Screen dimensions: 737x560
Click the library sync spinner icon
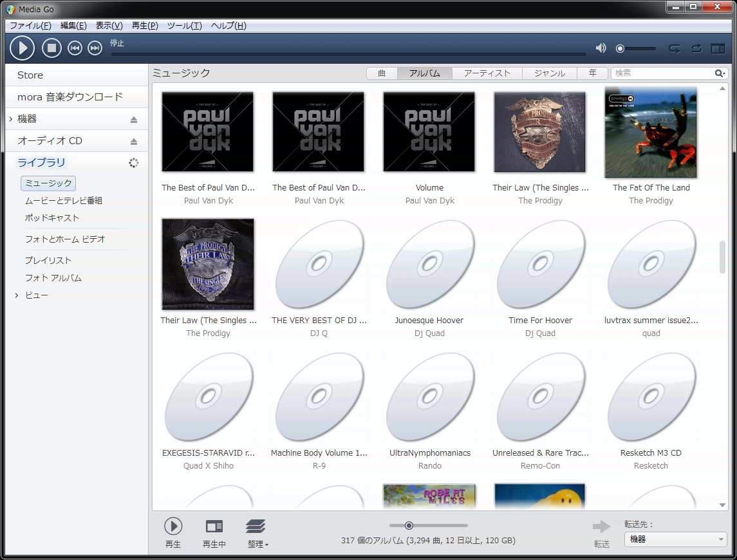click(x=133, y=163)
